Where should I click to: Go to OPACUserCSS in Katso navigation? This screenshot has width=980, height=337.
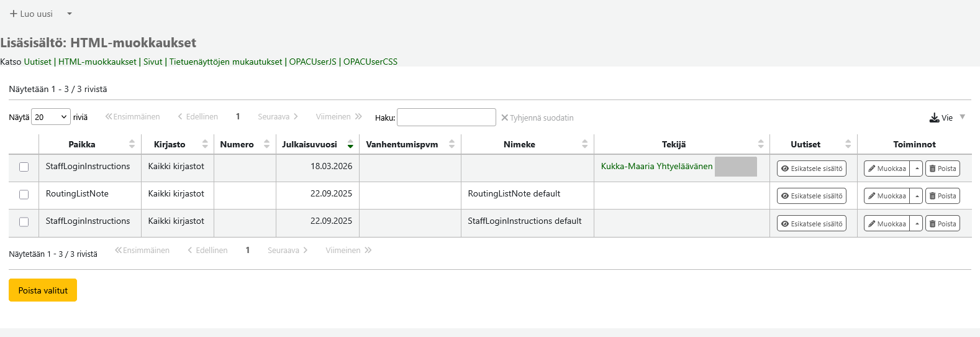tap(370, 62)
